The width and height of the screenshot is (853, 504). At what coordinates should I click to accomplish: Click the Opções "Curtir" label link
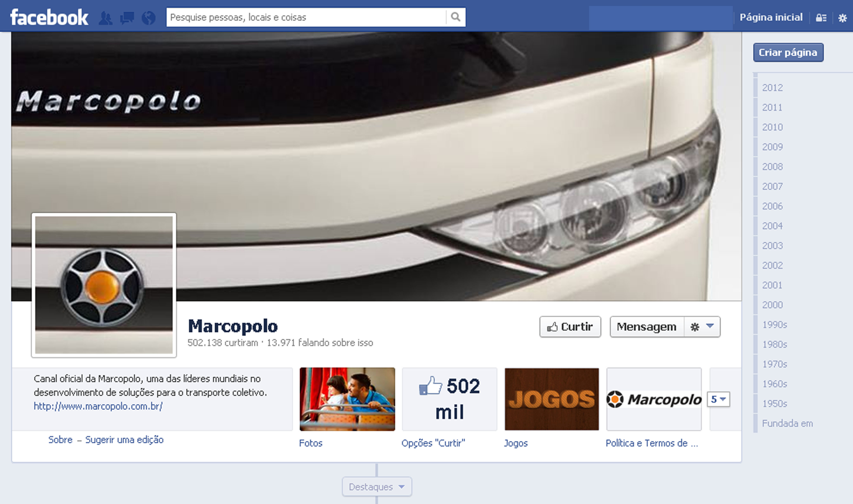[x=433, y=443]
